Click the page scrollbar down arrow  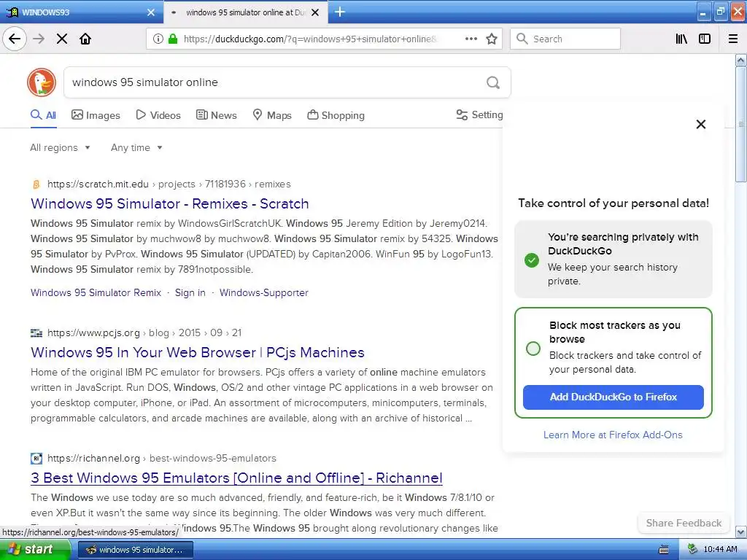pos(741,532)
